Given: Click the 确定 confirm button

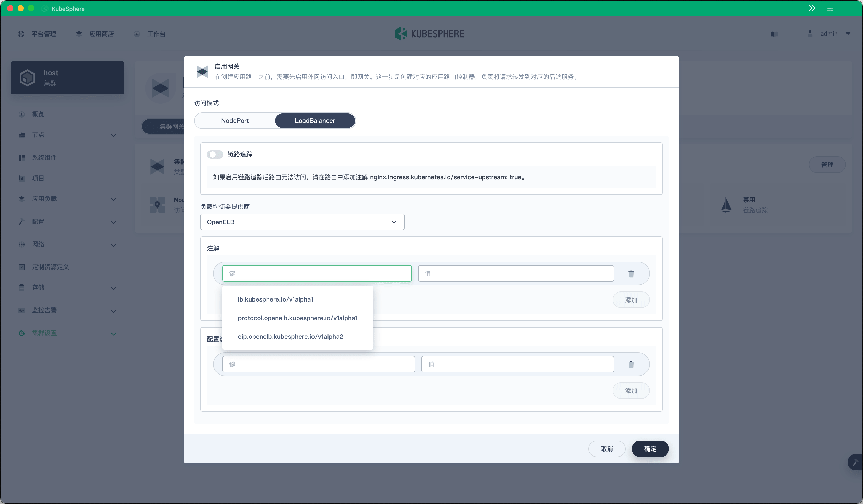Looking at the screenshot, I should 650,449.
